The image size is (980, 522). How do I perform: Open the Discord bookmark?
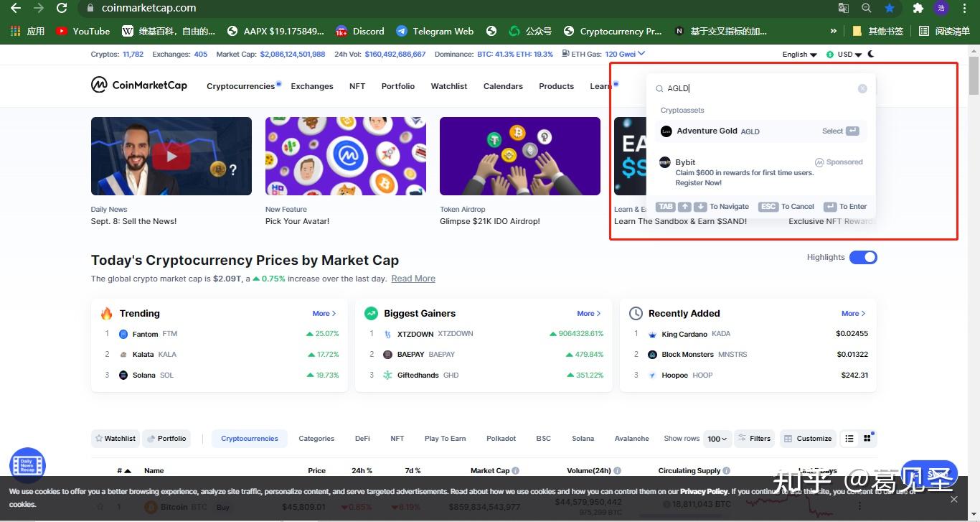pos(359,31)
